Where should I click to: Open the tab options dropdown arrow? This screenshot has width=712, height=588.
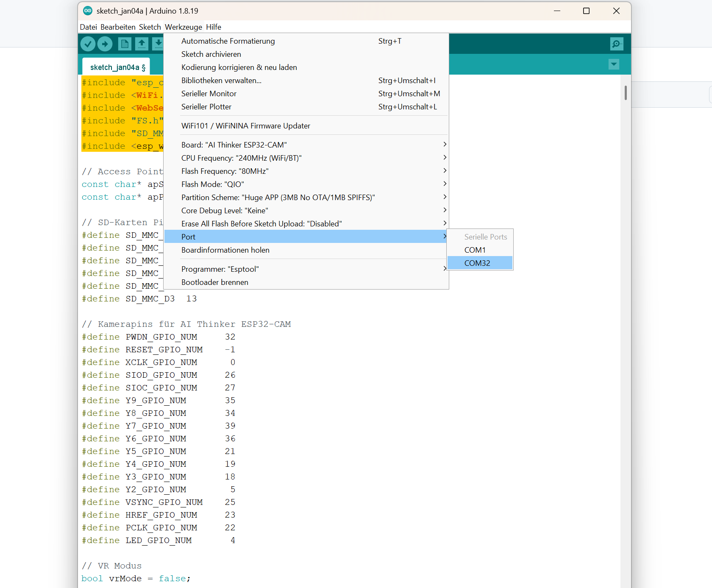(614, 64)
